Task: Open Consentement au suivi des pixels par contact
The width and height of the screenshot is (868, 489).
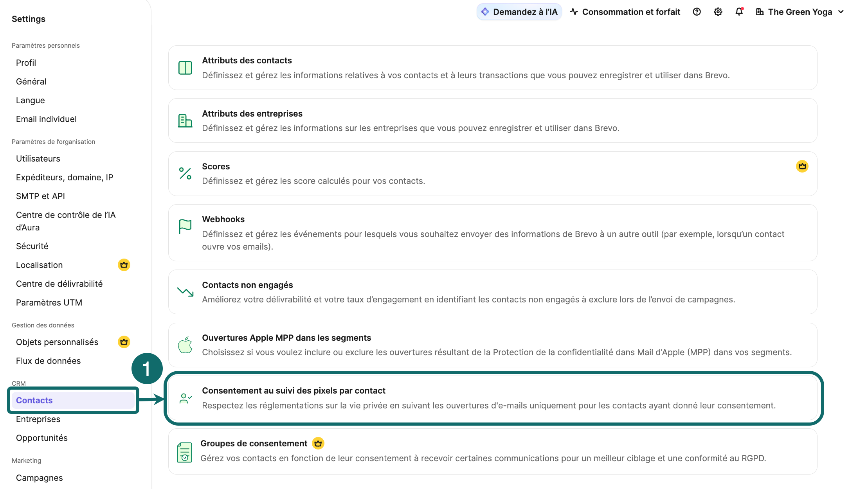Action: (x=493, y=398)
